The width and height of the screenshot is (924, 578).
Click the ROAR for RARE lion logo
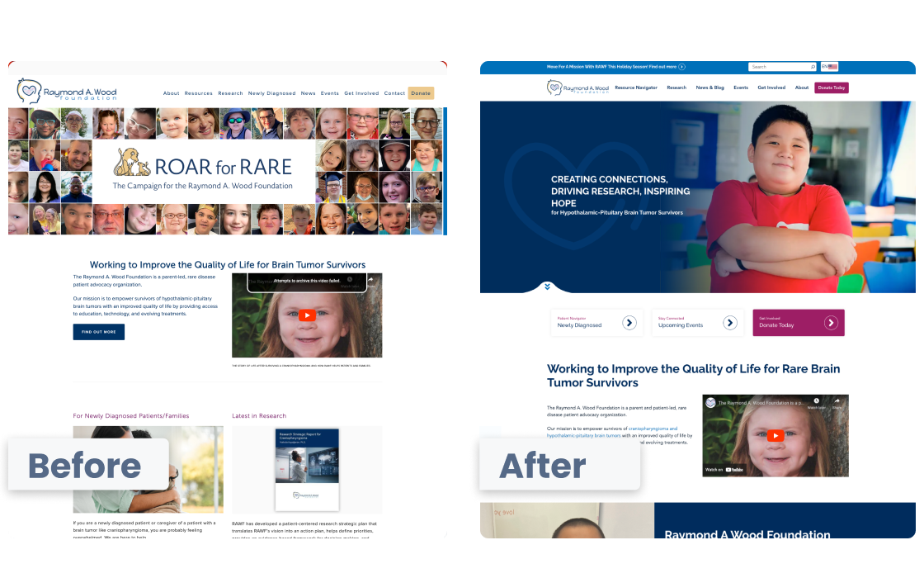[132, 162]
